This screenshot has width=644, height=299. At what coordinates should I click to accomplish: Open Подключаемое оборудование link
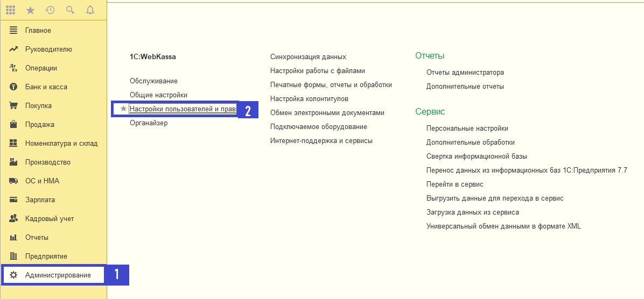tap(318, 127)
